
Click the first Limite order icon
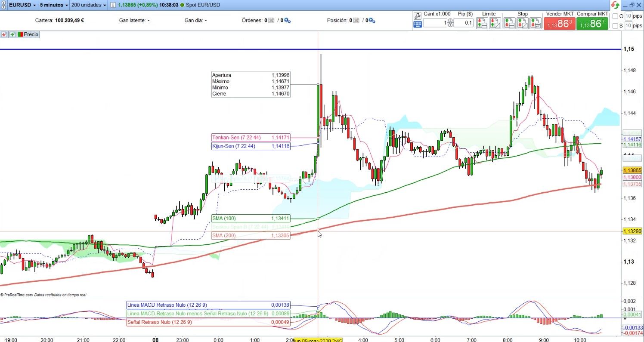(482, 23)
